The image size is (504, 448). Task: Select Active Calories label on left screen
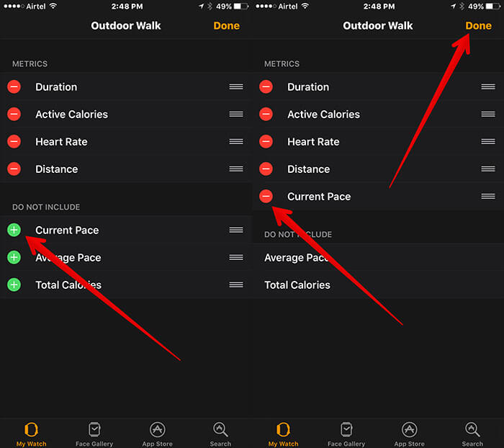tap(72, 115)
